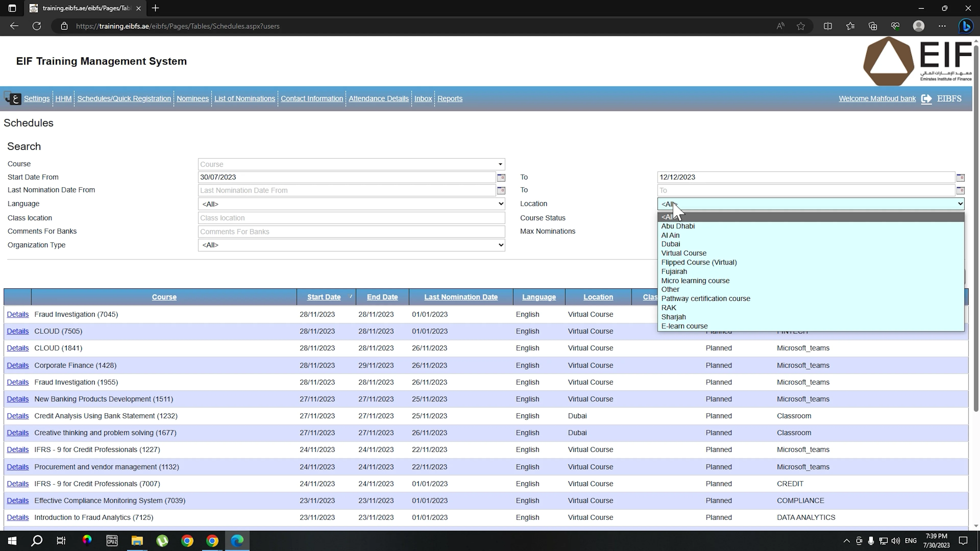980x551 pixels.
Task: Open File Explorer from taskbar
Action: pyautogui.click(x=137, y=541)
